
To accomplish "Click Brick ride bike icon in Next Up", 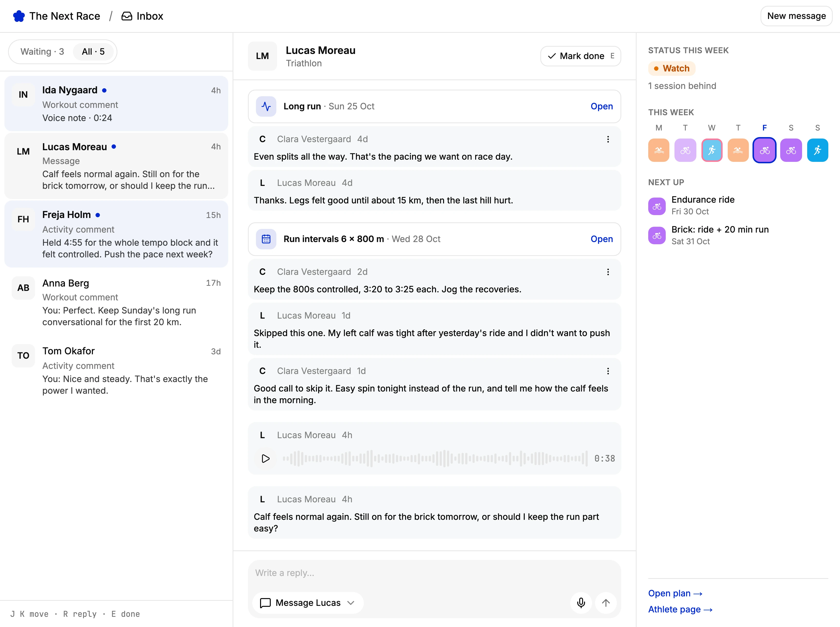I will tap(657, 236).
